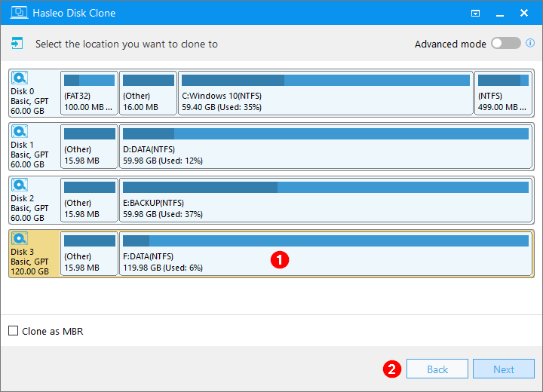Viewport: 543px width, 392px height.
Task: Click the '120.00 GB' disk size text
Action: 29,271
